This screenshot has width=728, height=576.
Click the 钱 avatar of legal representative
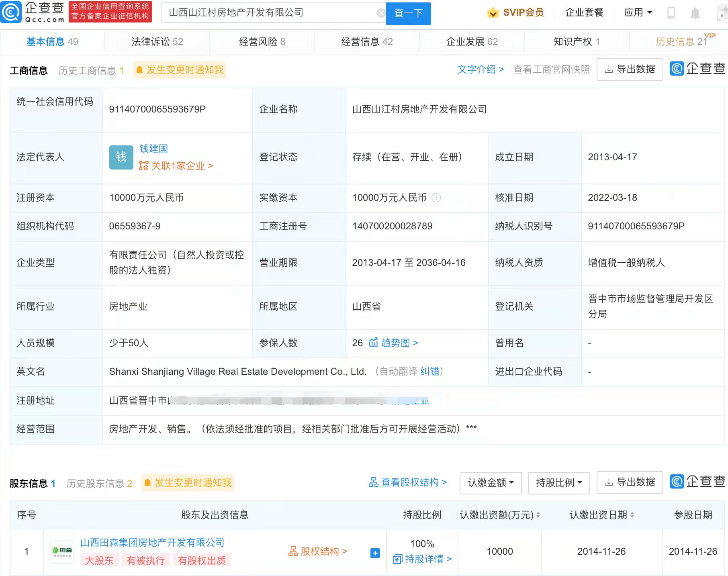[121, 157]
